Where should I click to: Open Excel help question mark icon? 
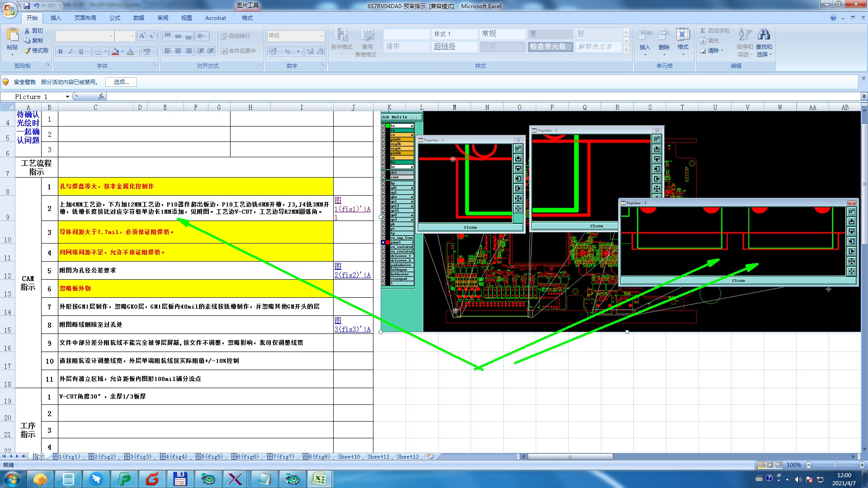click(833, 18)
